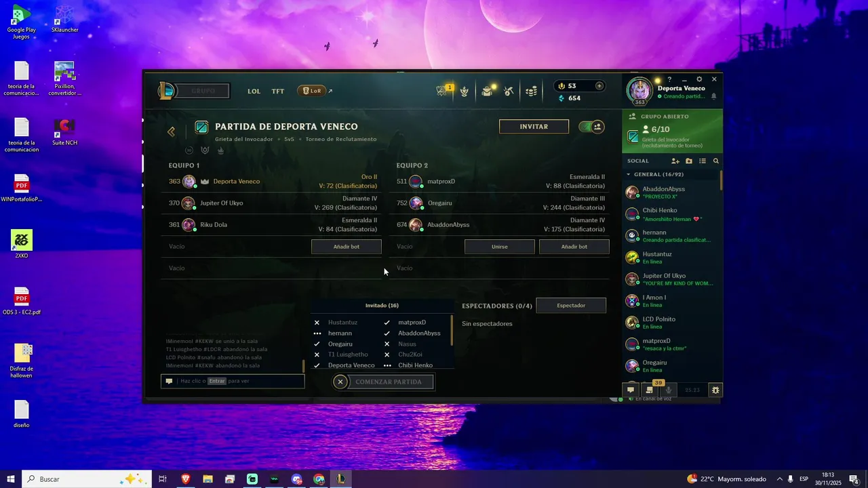Click the INVITAR button
The image size is (868, 488).
[534, 127]
